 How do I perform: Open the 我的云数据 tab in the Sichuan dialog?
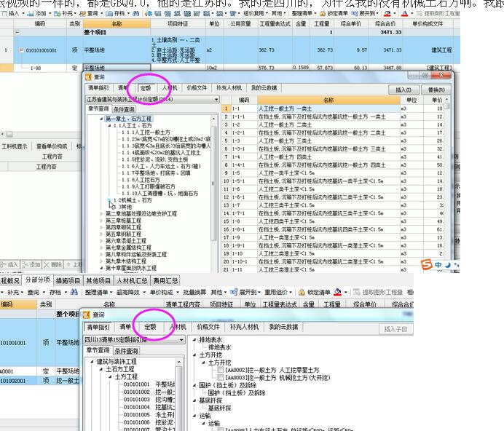[283, 327]
